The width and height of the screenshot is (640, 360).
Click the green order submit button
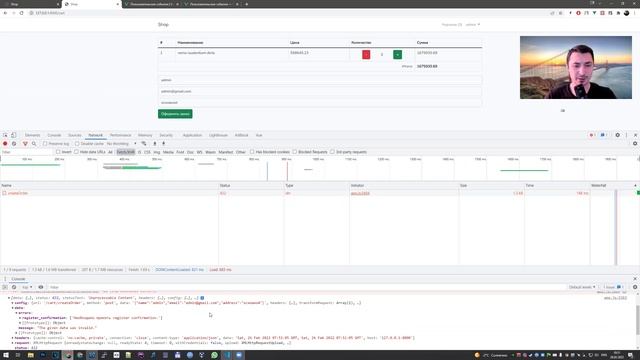point(175,114)
